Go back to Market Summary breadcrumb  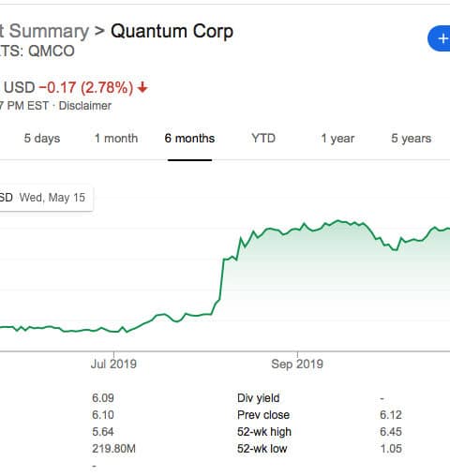44,32
